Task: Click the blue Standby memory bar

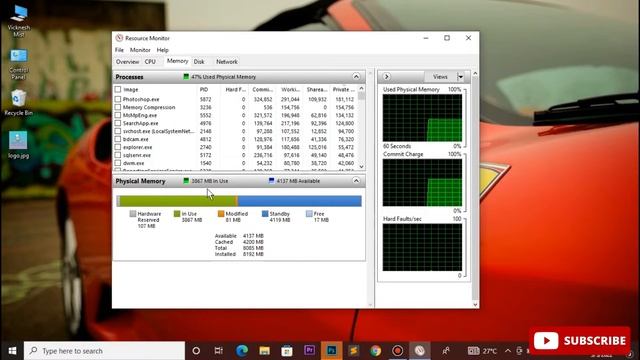Action: click(x=299, y=201)
